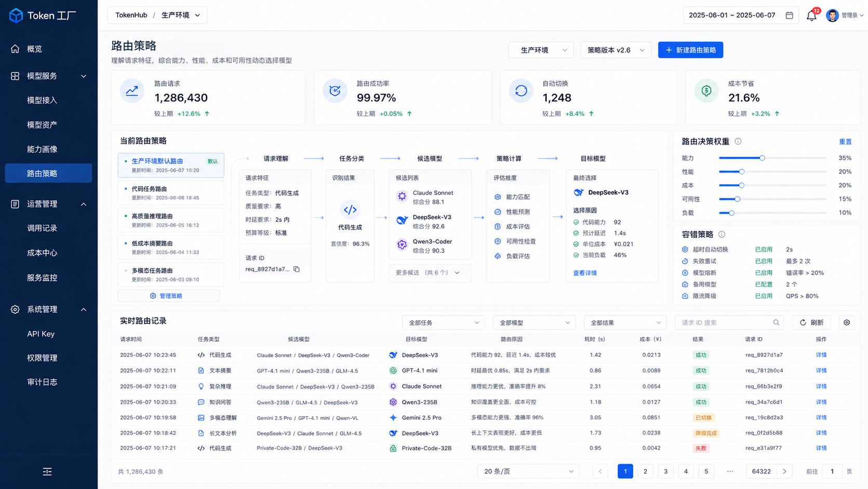Viewport: 868px width, 489px height.
Task: Click the Gemini 2.5 Pro icon in table
Action: (393, 418)
